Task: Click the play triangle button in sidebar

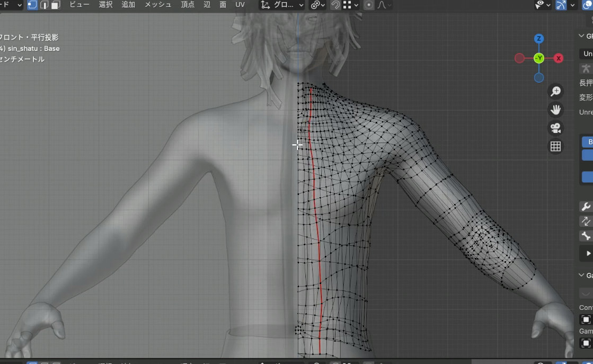Action: [587, 253]
